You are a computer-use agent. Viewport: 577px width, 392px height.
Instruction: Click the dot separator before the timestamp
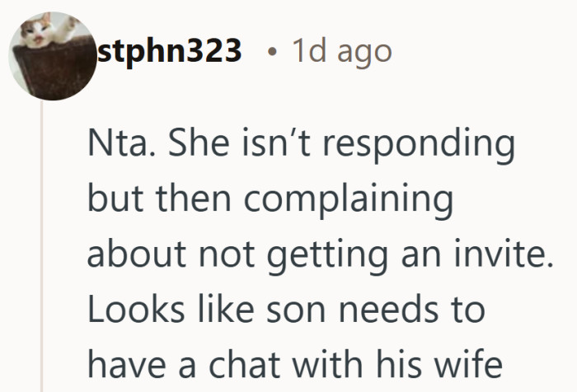click(x=272, y=53)
